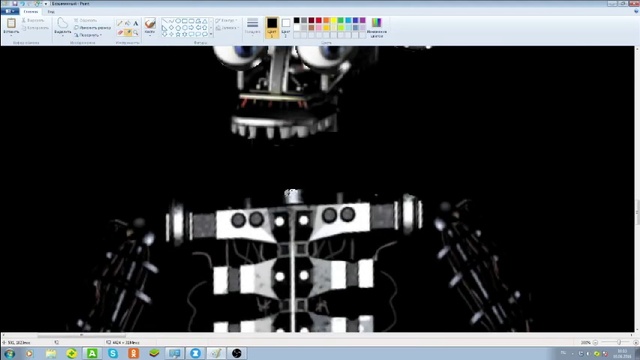Select the Color picker eyedropper tool
The width and height of the screenshot is (640, 360).
[x=128, y=32]
